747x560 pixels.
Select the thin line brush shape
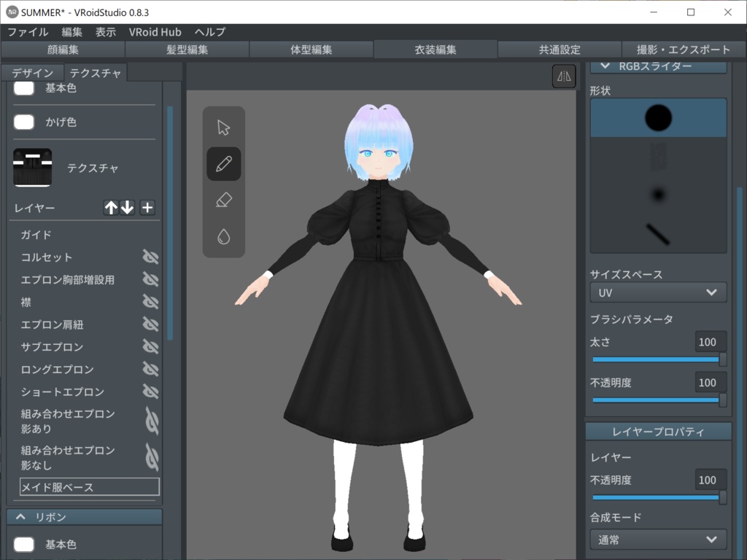657,232
